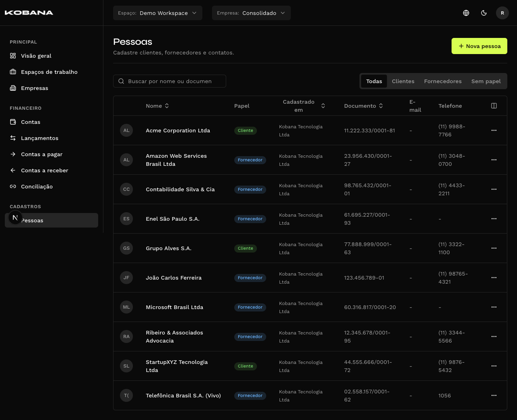Open actions menu for Telefônica Brasil S.A. (Vivo)
This screenshot has width=517, height=420.
[494, 395]
